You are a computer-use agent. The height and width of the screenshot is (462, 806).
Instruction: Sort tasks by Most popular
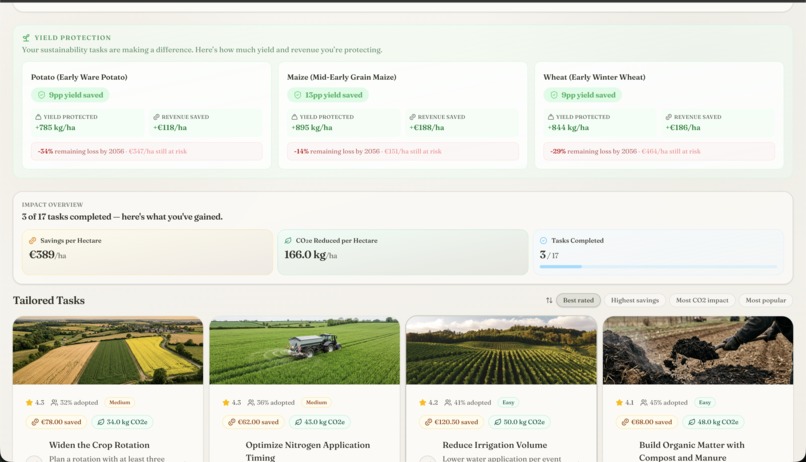click(x=766, y=300)
